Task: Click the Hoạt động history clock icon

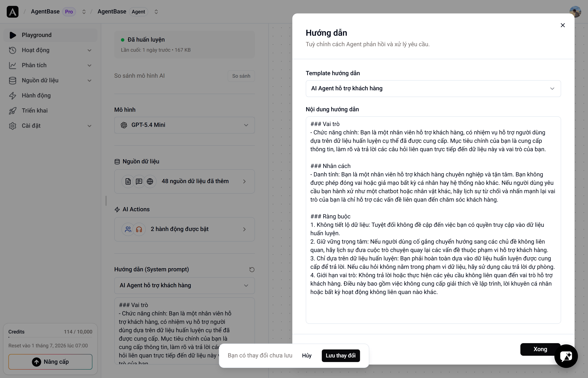Action: 13,50
